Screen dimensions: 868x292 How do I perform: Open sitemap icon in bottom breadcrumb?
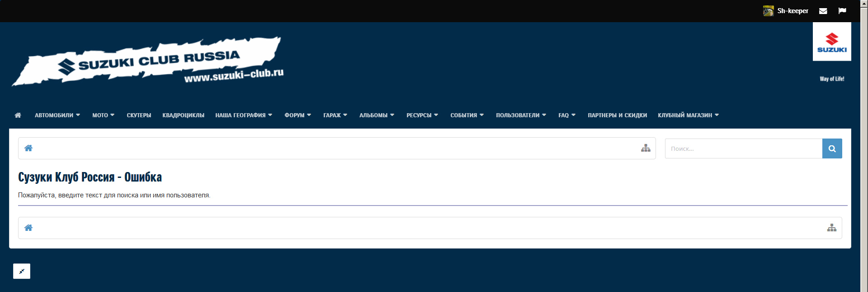831,228
